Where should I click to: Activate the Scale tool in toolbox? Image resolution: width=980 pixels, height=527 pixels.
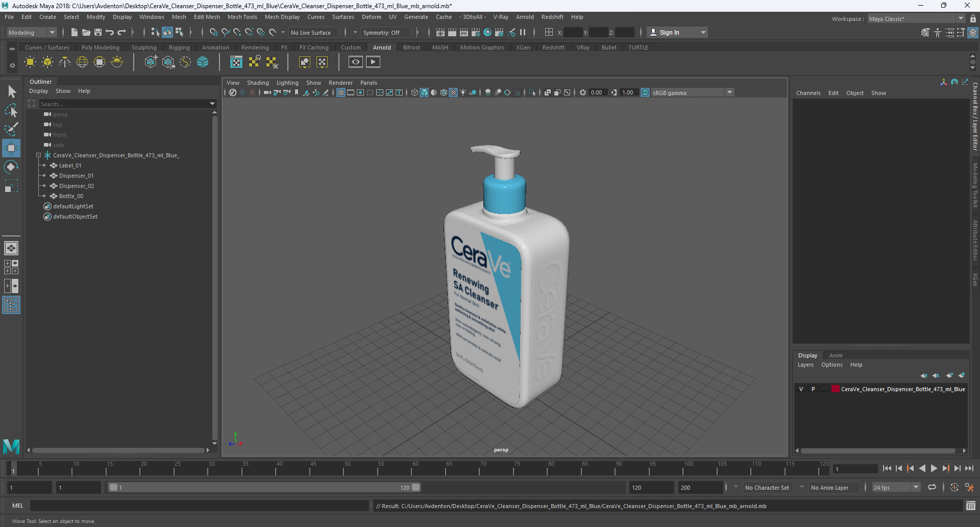(x=11, y=186)
